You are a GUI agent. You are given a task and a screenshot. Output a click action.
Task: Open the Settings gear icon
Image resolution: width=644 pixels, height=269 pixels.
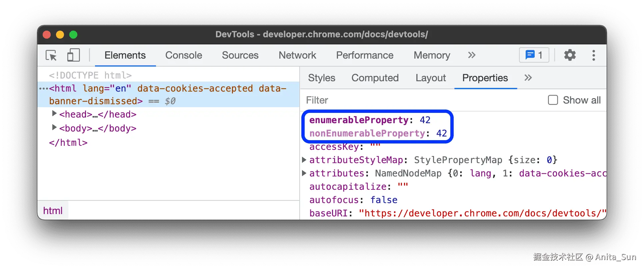click(570, 55)
